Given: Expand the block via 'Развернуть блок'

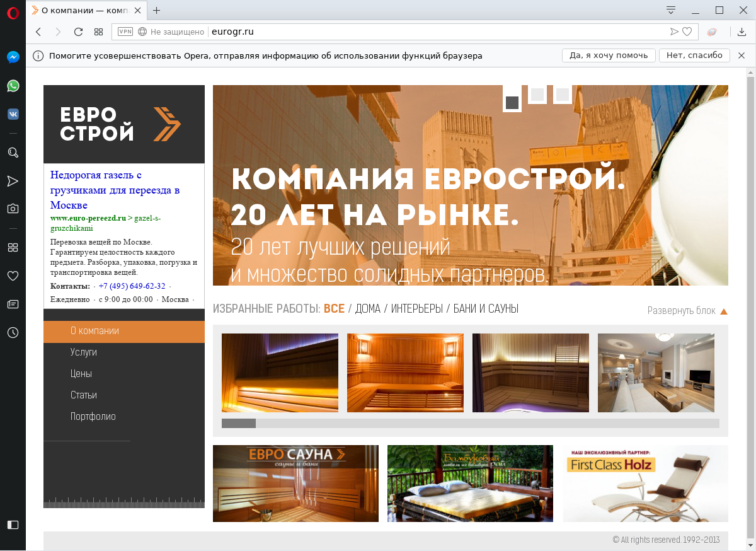Looking at the screenshot, I should click(x=687, y=311).
